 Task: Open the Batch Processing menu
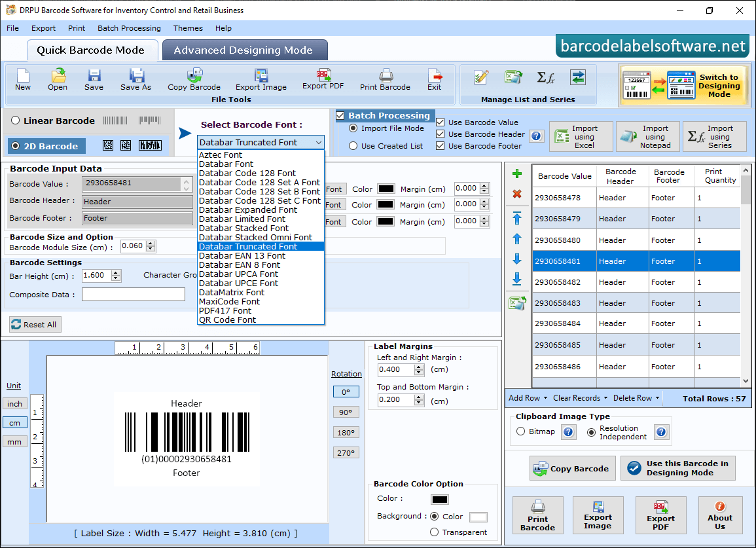point(129,28)
